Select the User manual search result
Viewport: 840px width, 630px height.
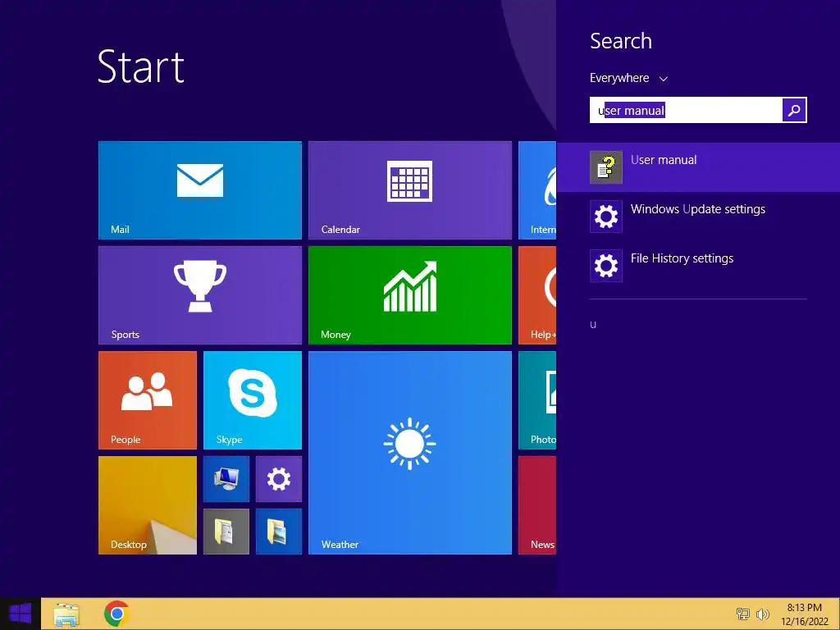pyautogui.click(x=698, y=167)
